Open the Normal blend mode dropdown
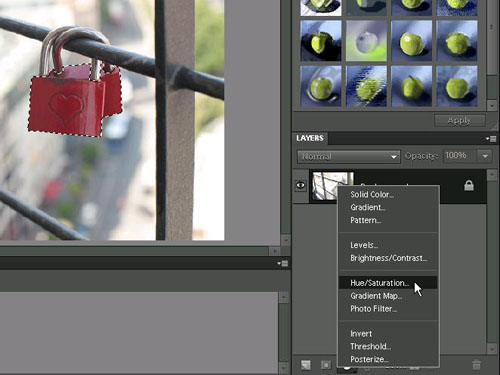This screenshot has height=375, width=500. click(349, 156)
